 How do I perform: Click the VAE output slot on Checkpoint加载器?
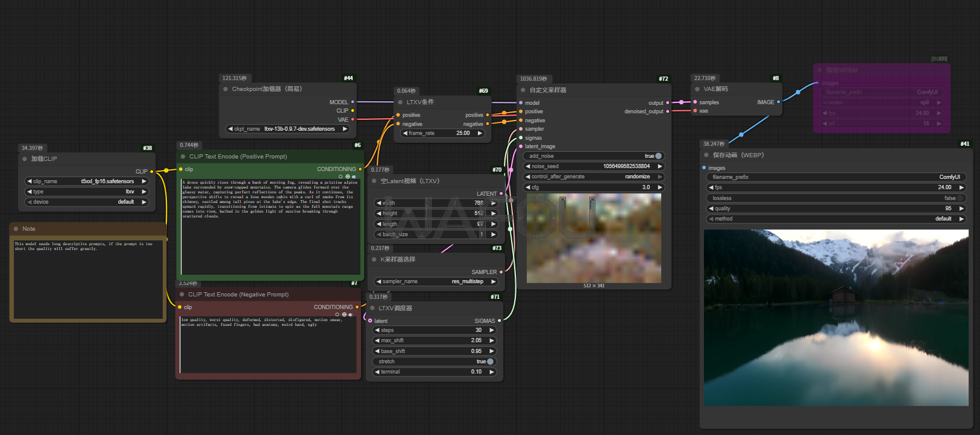[353, 119]
